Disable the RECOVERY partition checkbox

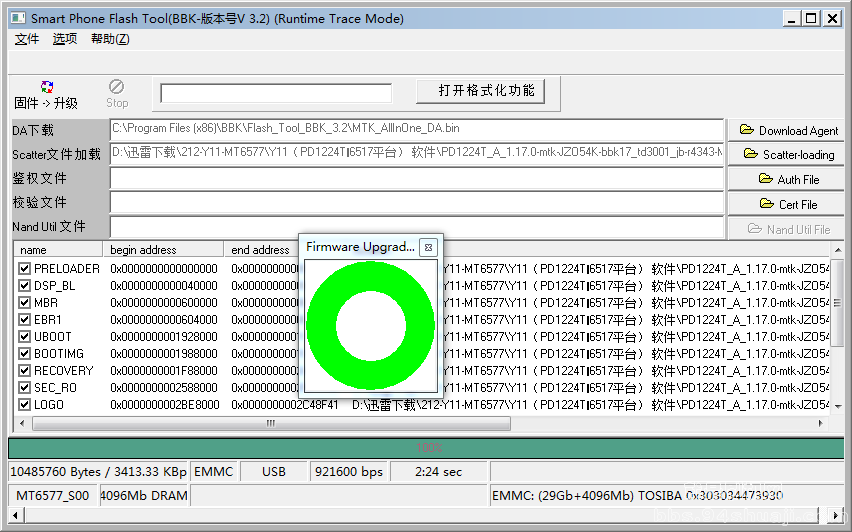pos(25,371)
